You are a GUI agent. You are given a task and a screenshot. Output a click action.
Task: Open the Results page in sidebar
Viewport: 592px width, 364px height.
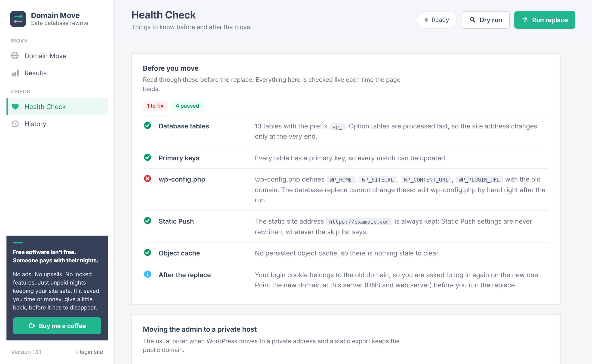point(57,73)
